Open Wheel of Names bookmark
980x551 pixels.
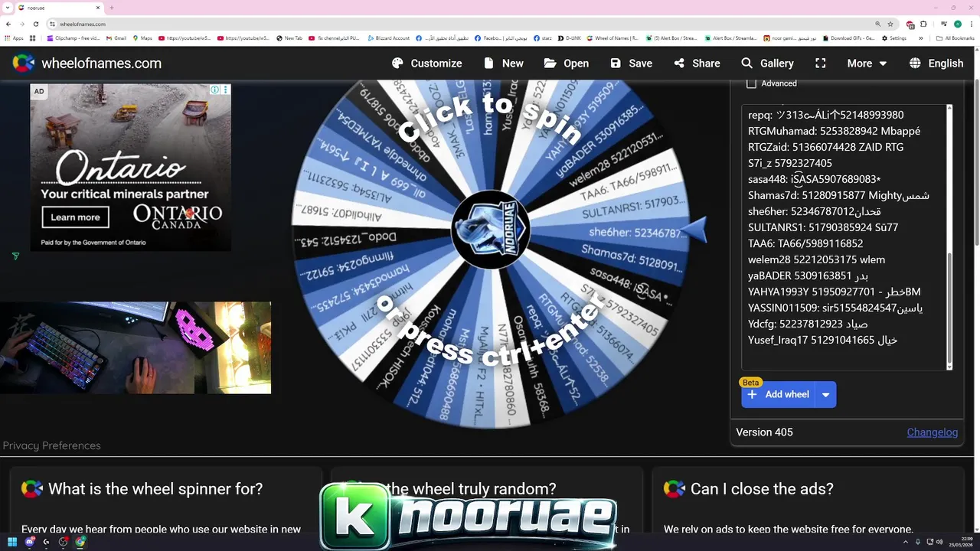click(613, 37)
